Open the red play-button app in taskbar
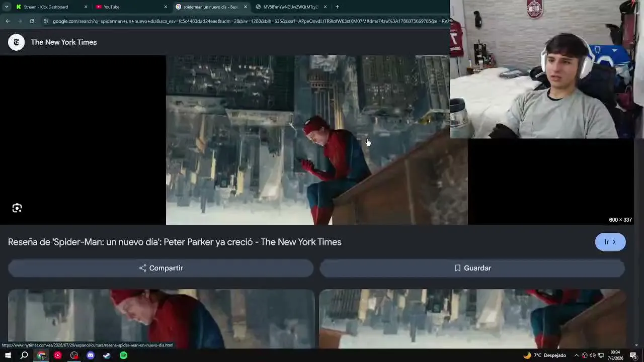 click(58, 355)
